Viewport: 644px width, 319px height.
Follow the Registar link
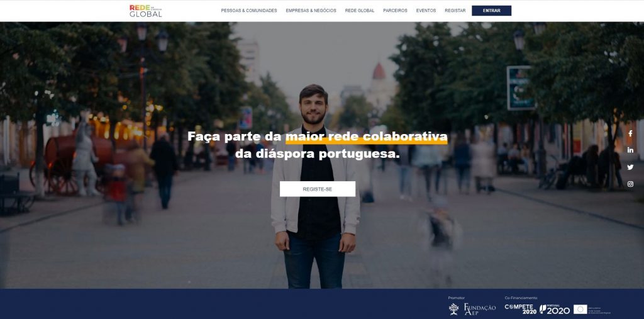[x=455, y=11]
